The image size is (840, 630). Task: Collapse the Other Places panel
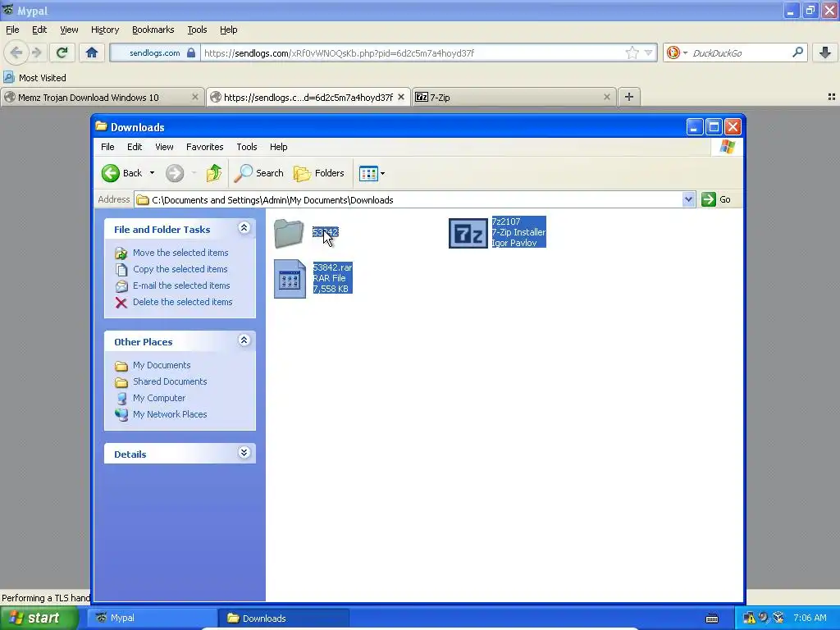[x=244, y=340]
